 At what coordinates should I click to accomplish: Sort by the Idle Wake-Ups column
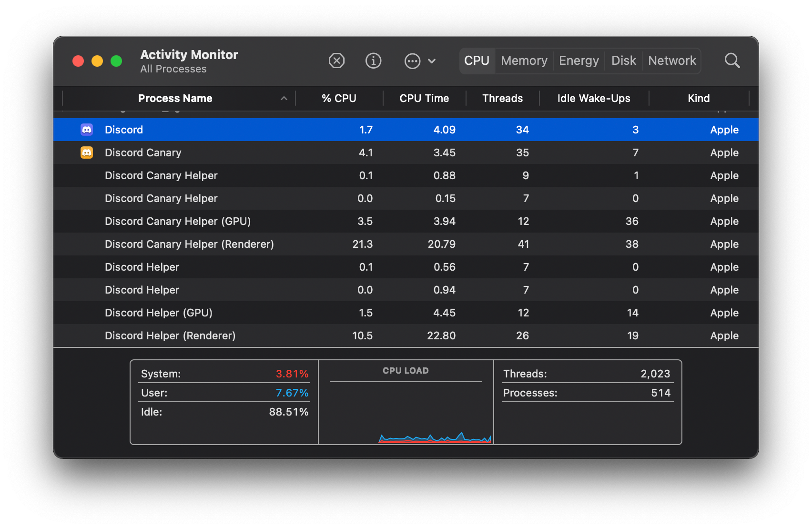pyautogui.click(x=594, y=98)
